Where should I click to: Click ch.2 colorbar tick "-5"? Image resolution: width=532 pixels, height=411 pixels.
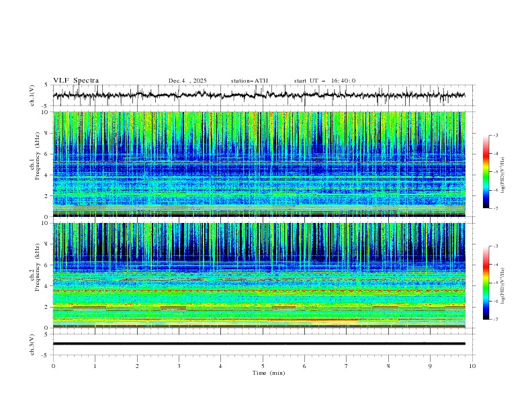(x=495, y=283)
